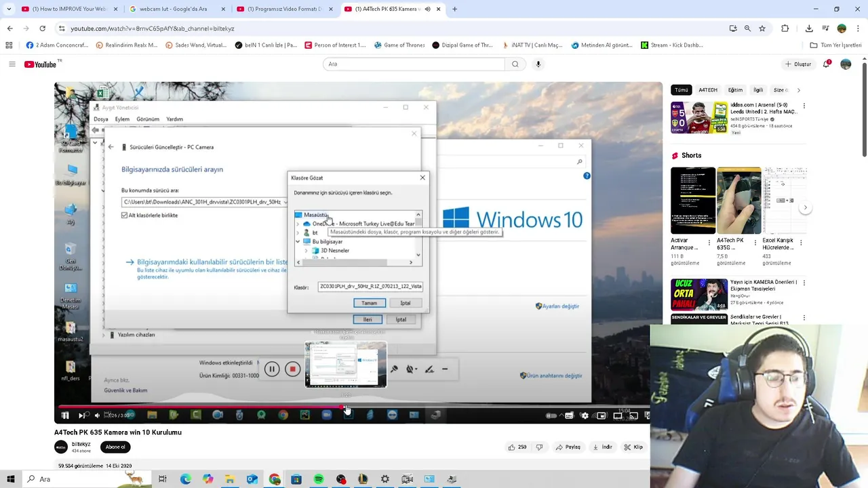The width and height of the screenshot is (868, 488).
Task: Click the 'Oluştur' create button
Action: (797, 64)
